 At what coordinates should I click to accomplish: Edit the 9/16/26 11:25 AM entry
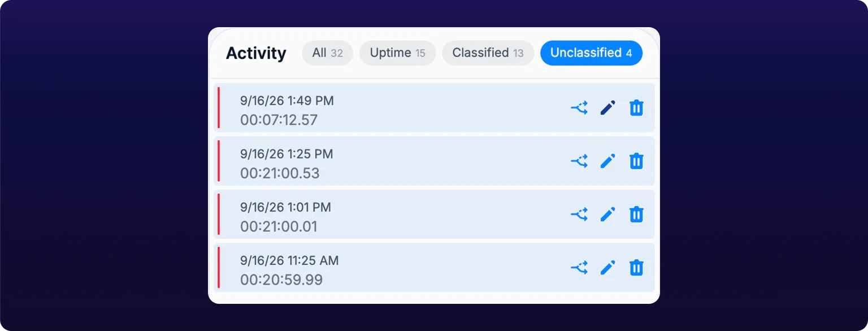point(607,268)
